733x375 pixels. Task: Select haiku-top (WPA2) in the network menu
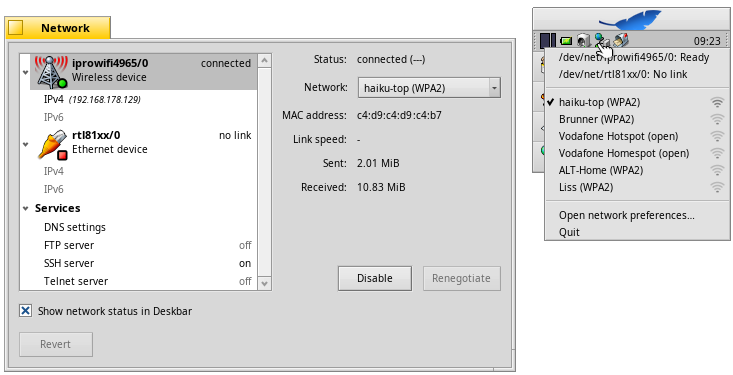(637, 102)
